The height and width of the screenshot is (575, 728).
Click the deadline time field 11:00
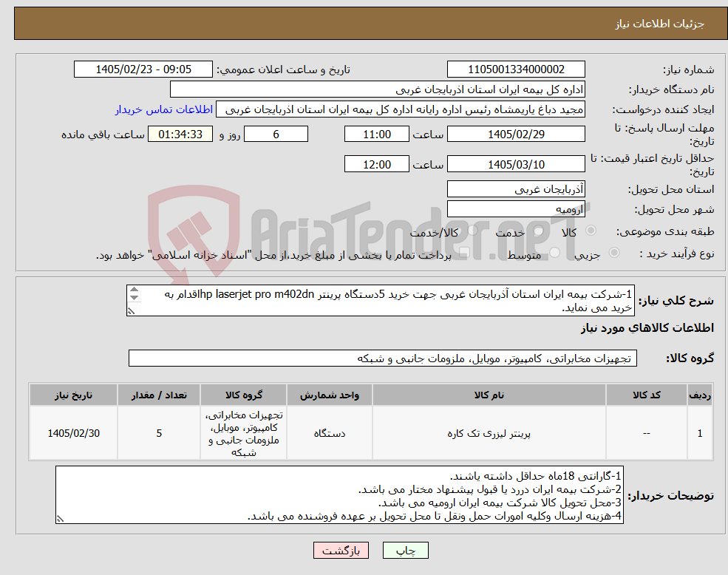376,135
